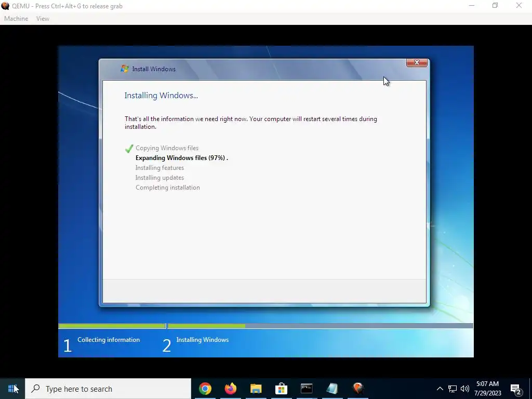Viewport: 532px width, 399px height.
Task: Close the QEMU window
Action: 519,6
